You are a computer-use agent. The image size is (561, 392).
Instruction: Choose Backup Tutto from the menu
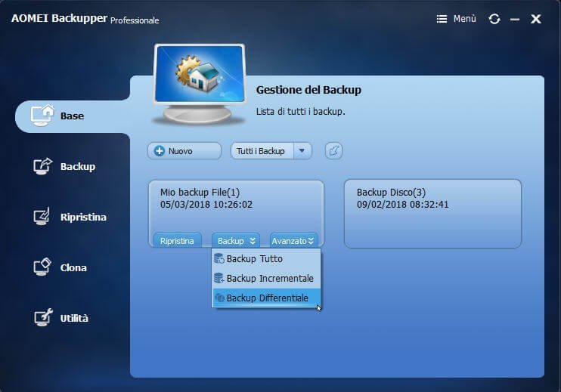click(266, 259)
